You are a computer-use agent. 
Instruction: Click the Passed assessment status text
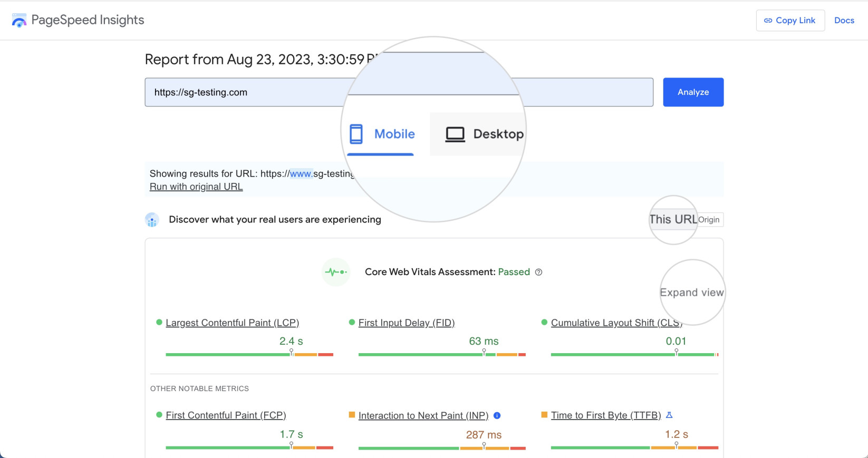point(514,272)
